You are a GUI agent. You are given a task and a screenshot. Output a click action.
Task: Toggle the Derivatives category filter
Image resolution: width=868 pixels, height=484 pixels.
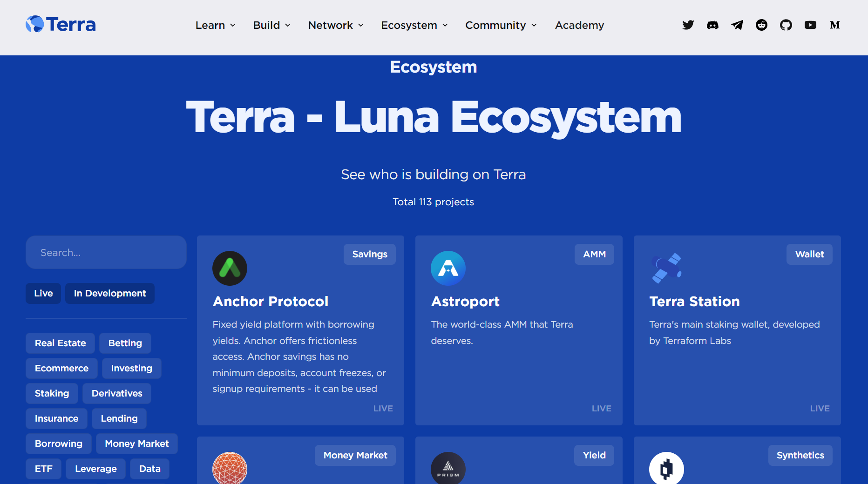coord(117,393)
